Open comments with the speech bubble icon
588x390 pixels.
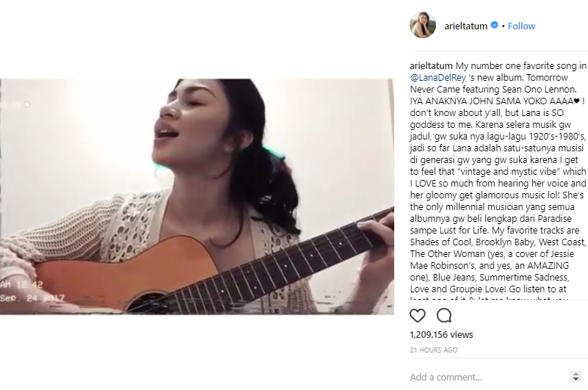click(x=444, y=316)
